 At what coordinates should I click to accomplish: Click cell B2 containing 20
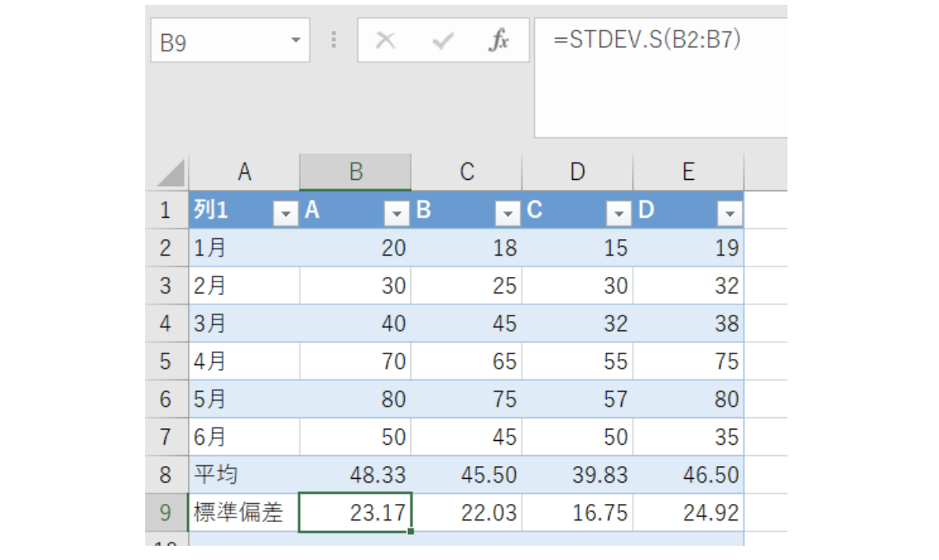coord(355,247)
